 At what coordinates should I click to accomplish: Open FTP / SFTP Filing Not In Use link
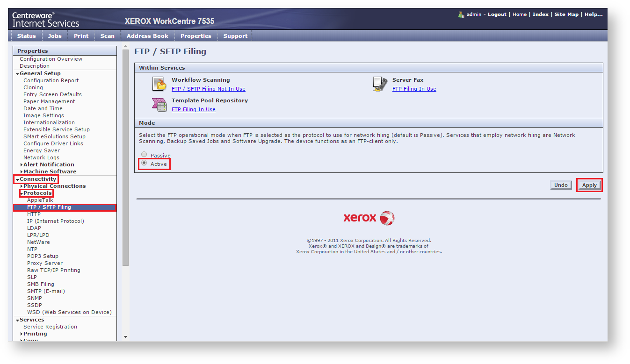[x=209, y=89]
